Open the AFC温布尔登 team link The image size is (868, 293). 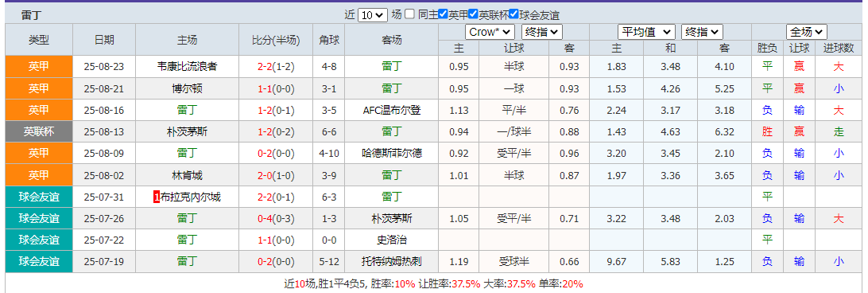392,111
